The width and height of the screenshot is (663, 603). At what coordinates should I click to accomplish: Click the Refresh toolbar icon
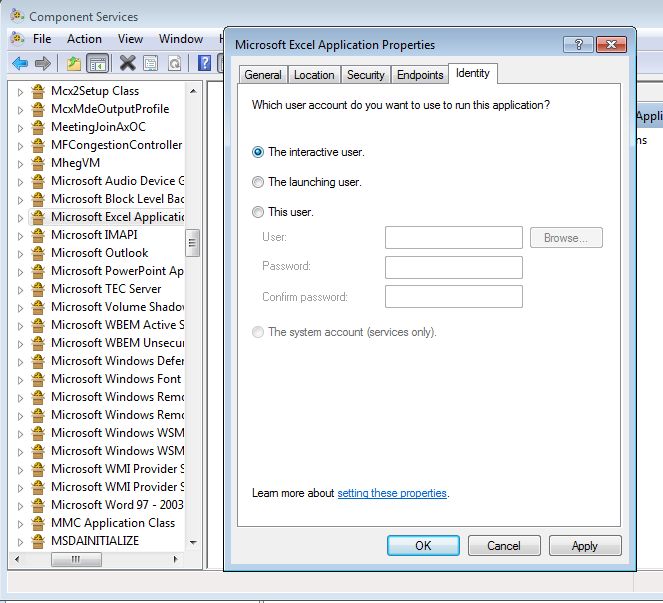(x=175, y=64)
